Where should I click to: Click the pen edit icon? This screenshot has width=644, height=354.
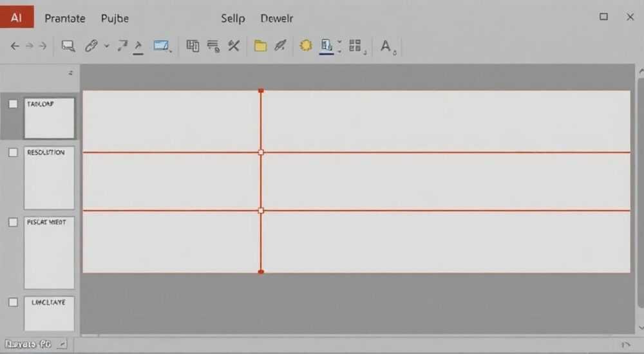coord(280,45)
